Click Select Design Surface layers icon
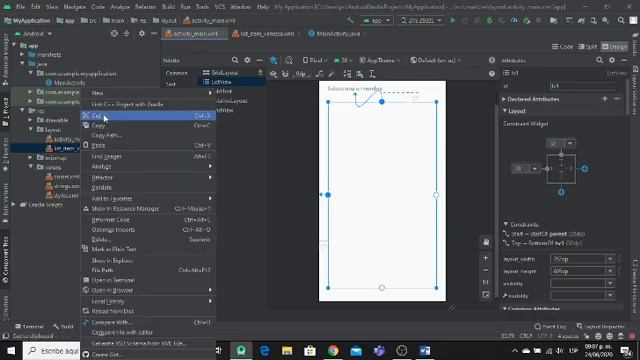The width and height of the screenshot is (640, 360). pyautogui.click(x=273, y=60)
